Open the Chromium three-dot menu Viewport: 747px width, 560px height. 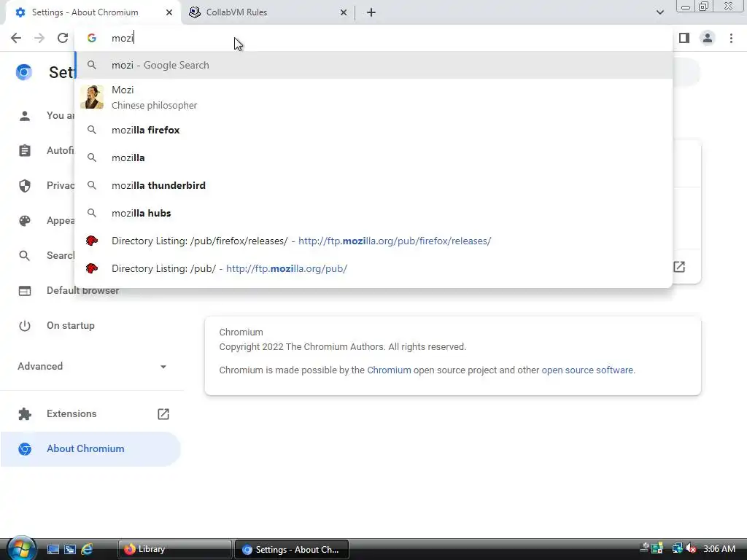click(731, 38)
